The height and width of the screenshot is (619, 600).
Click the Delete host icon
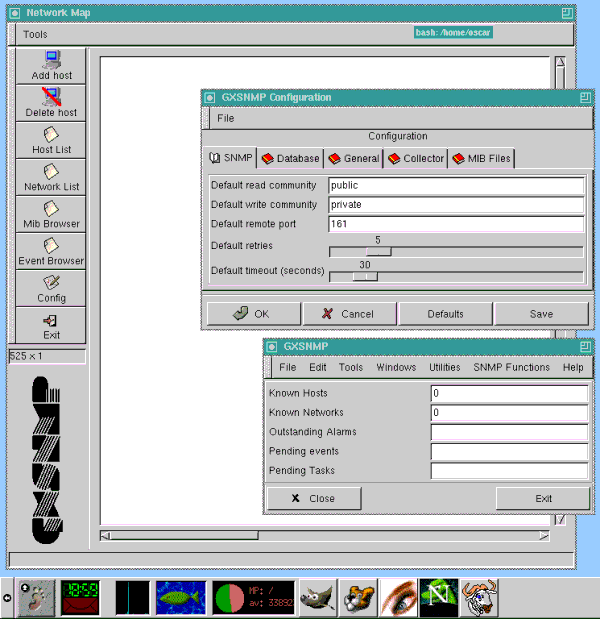[51, 102]
